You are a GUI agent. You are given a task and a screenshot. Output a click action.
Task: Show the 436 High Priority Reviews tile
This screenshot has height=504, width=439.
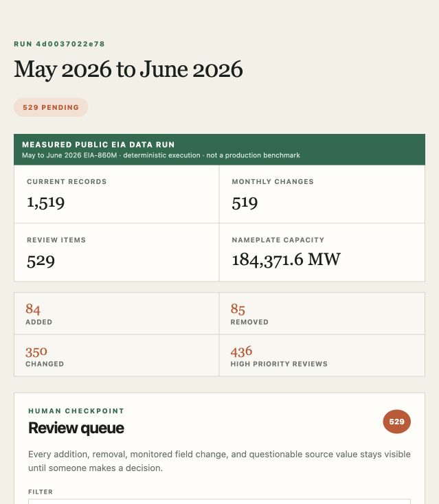[322, 356]
